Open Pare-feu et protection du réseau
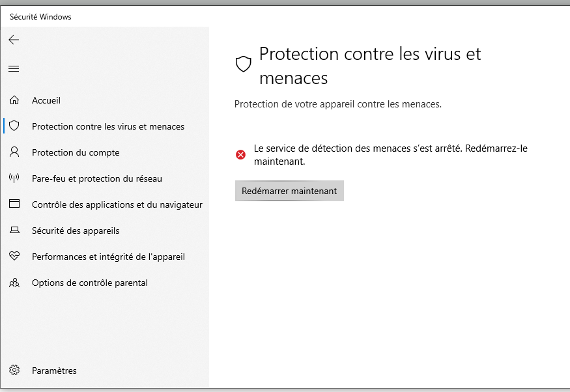570x392 pixels. pos(97,178)
